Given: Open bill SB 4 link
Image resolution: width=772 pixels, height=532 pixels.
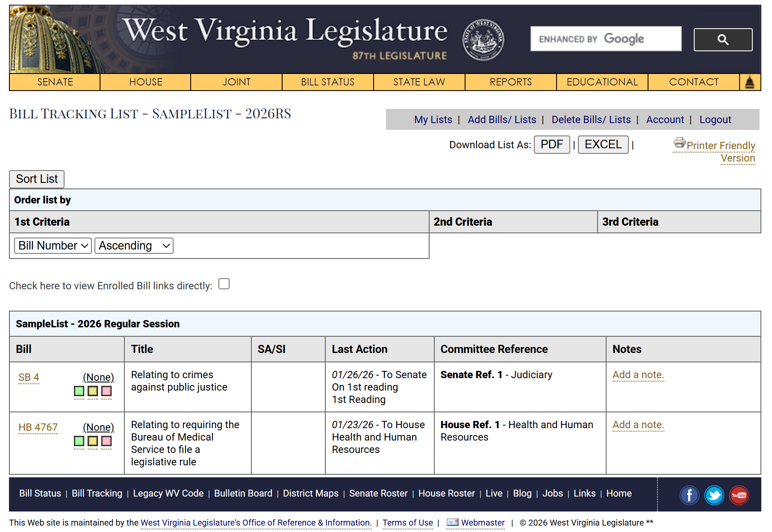Looking at the screenshot, I should 29,377.
